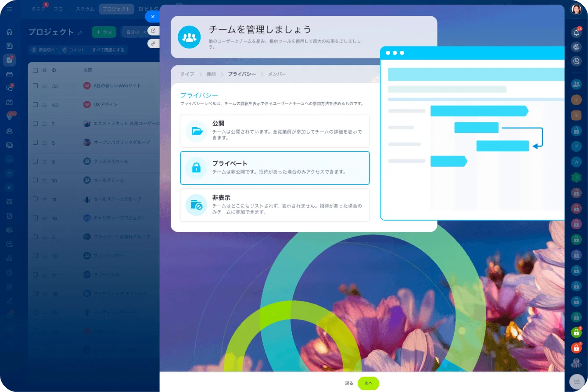Check the box for チャリティープロジェクト row

point(35,218)
